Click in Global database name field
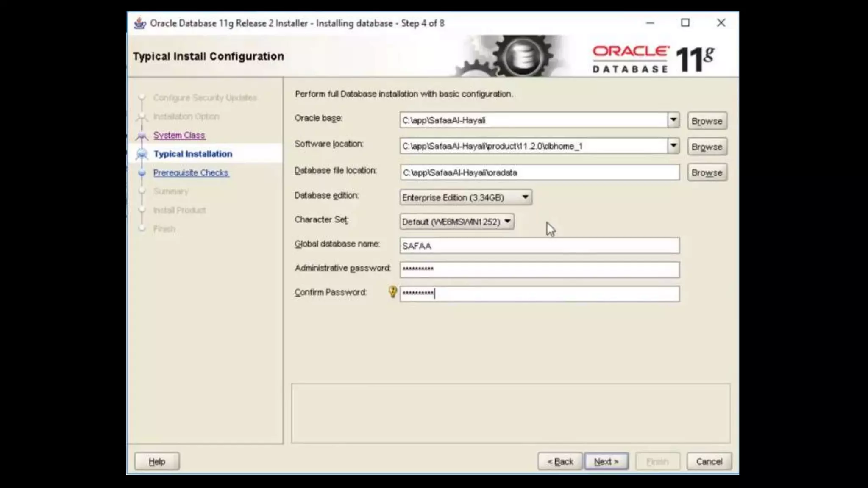Image resolution: width=868 pixels, height=488 pixels. [x=539, y=246]
